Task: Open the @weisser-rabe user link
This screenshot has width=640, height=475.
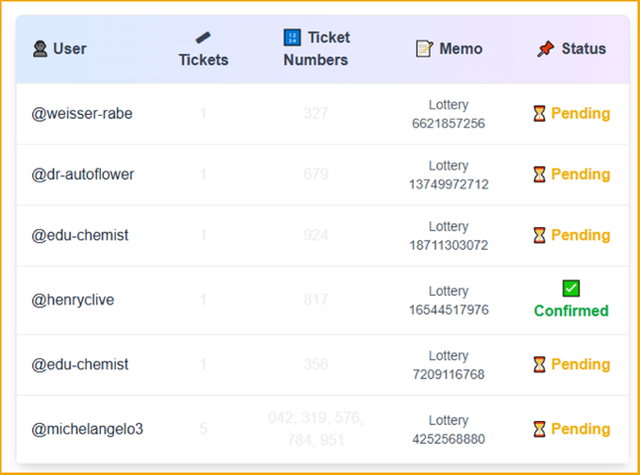Action: [82, 113]
